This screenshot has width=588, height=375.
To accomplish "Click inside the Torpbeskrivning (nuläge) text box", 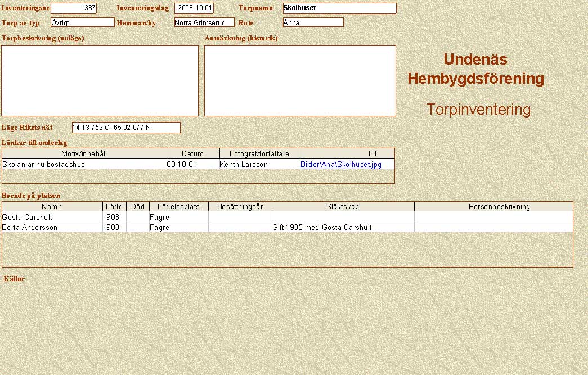I will point(100,80).
